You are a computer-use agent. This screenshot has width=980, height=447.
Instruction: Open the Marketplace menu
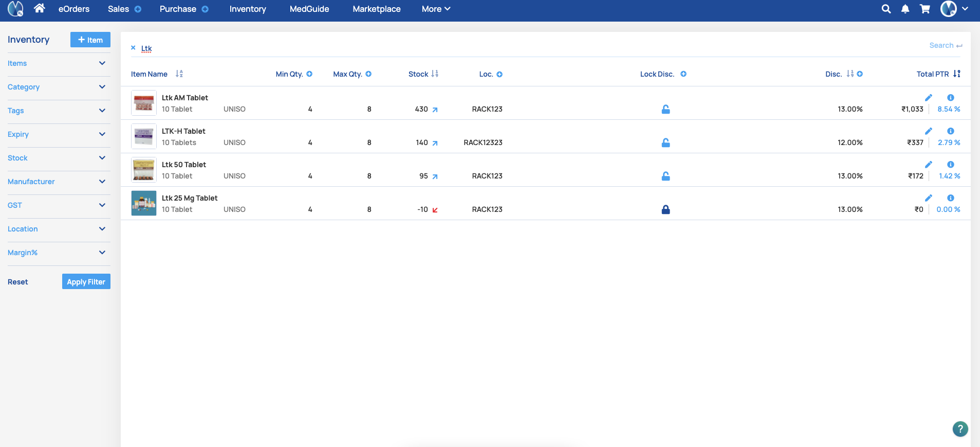point(376,9)
